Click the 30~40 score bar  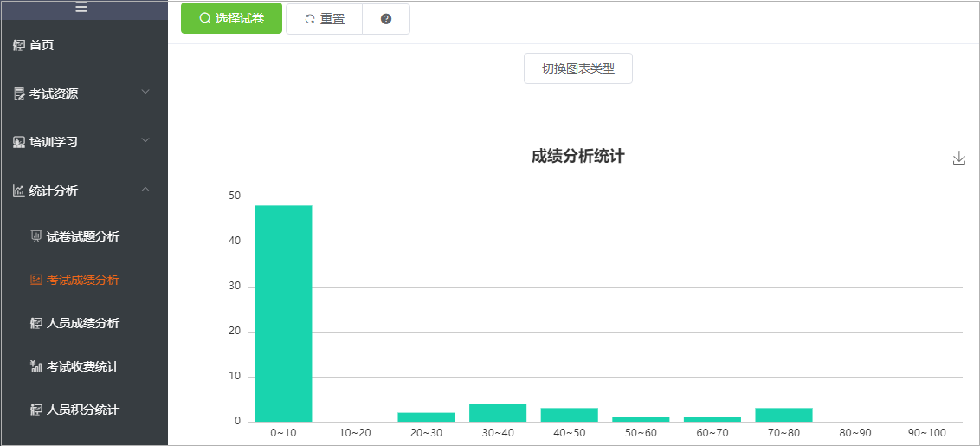pos(498,413)
